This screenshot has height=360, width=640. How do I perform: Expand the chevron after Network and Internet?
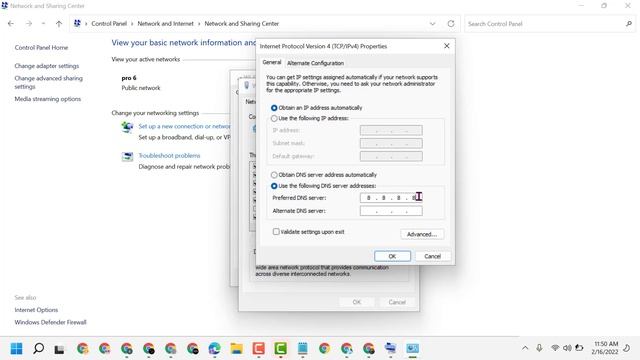199,24
